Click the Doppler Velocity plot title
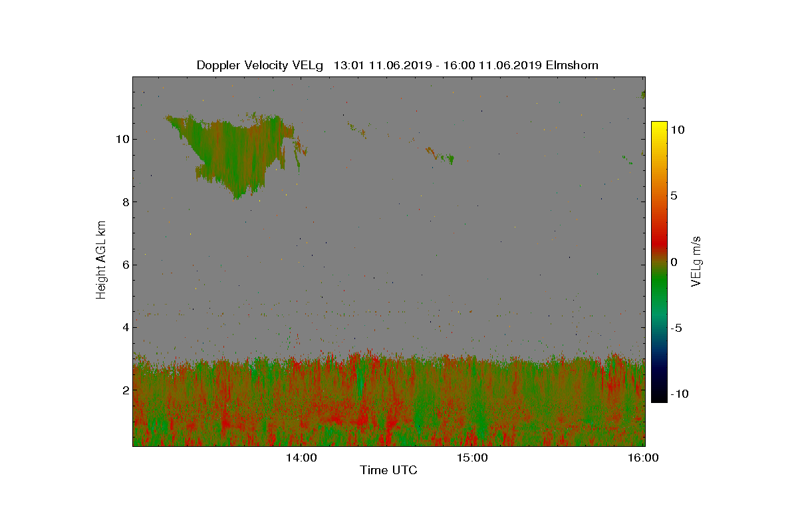Image resolution: width=798 pixels, height=532 pixels. click(x=397, y=65)
